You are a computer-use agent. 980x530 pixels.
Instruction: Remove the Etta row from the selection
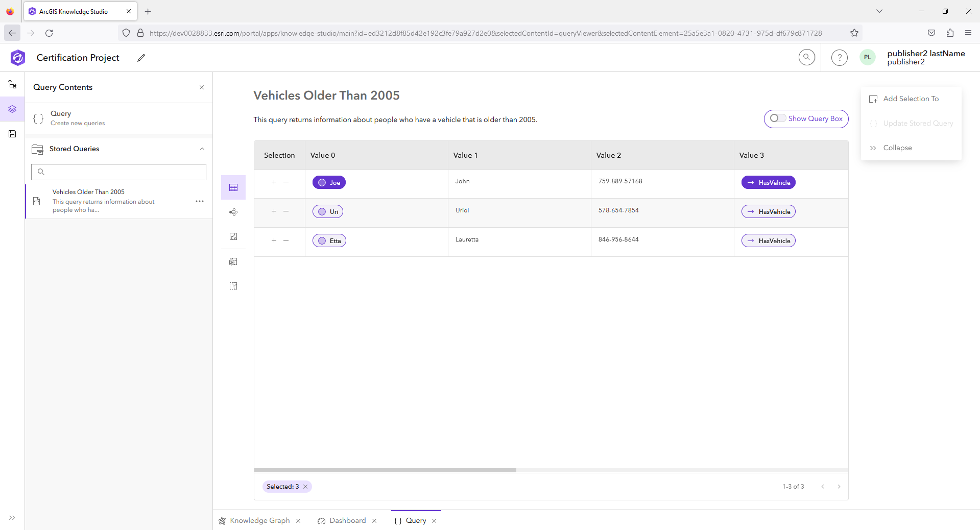coord(286,240)
